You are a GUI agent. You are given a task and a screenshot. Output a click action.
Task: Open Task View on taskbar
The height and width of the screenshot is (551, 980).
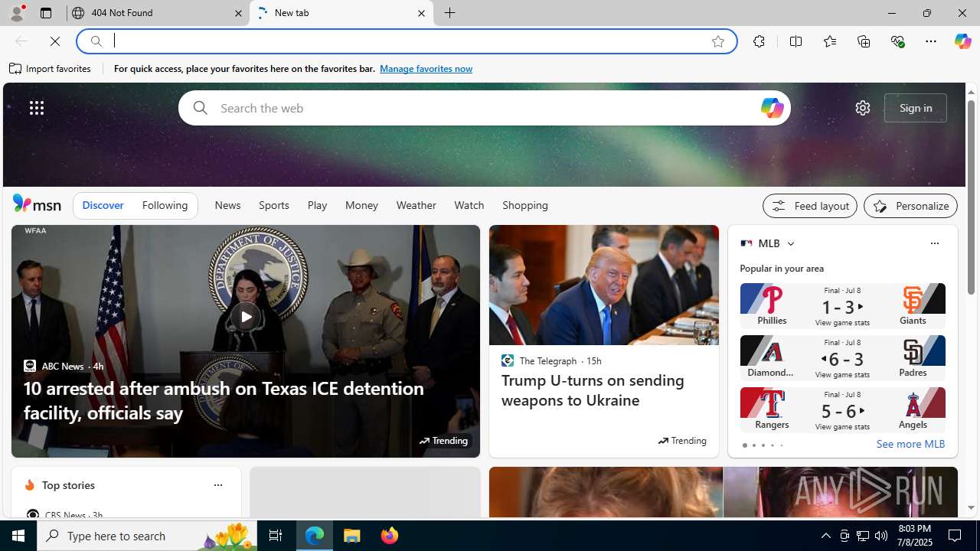tap(276, 536)
